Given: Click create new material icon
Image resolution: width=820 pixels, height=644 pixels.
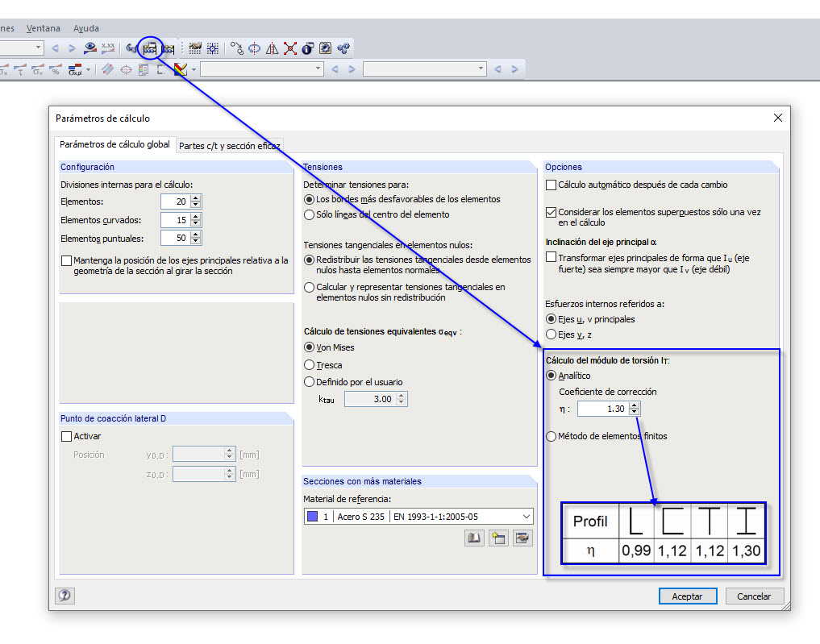Looking at the screenshot, I should click(497, 538).
